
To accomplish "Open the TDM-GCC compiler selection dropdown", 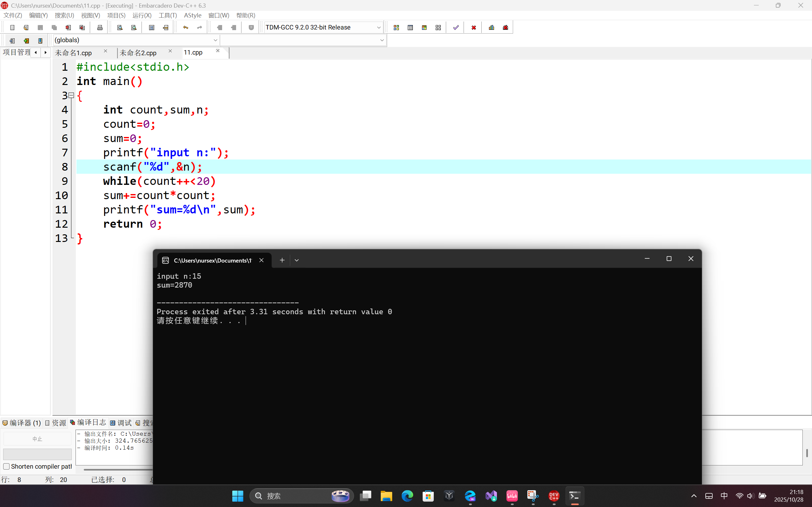I will pos(379,28).
